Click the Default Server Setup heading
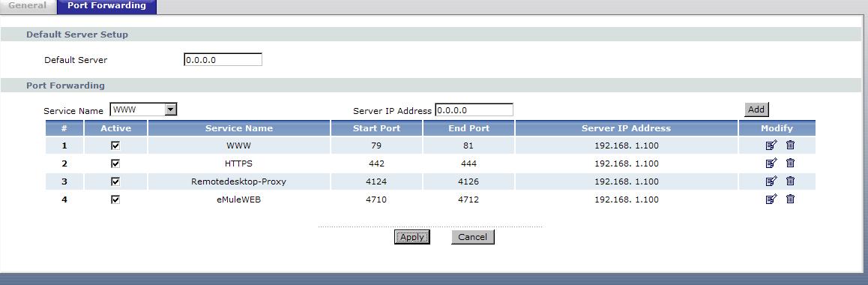 tap(77, 34)
